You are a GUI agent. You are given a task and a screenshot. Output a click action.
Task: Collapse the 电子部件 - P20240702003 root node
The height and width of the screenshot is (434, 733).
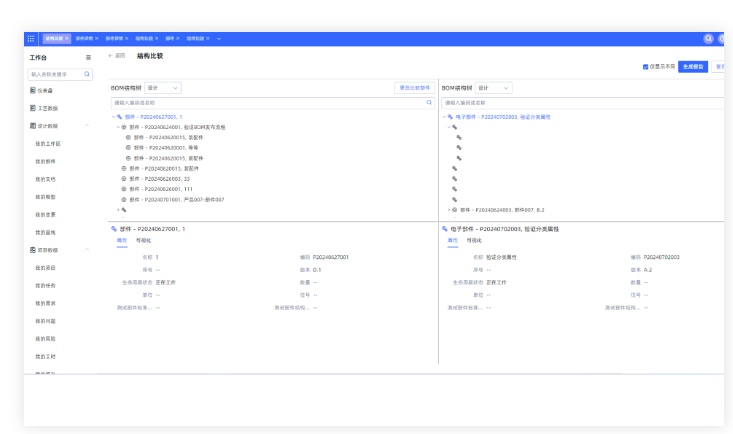click(x=444, y=117)
